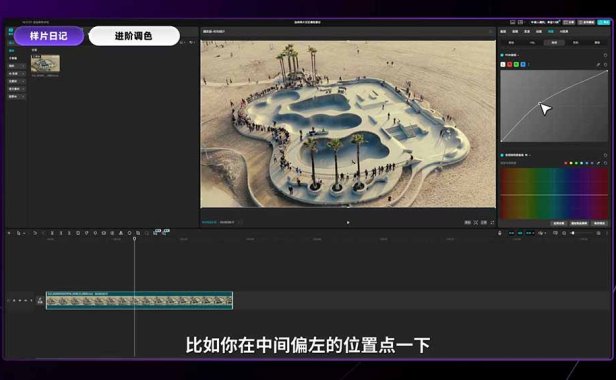This screenshot has width=616, height=380.
Task: Toggle the linkage switch
Action: pos(529,233)
